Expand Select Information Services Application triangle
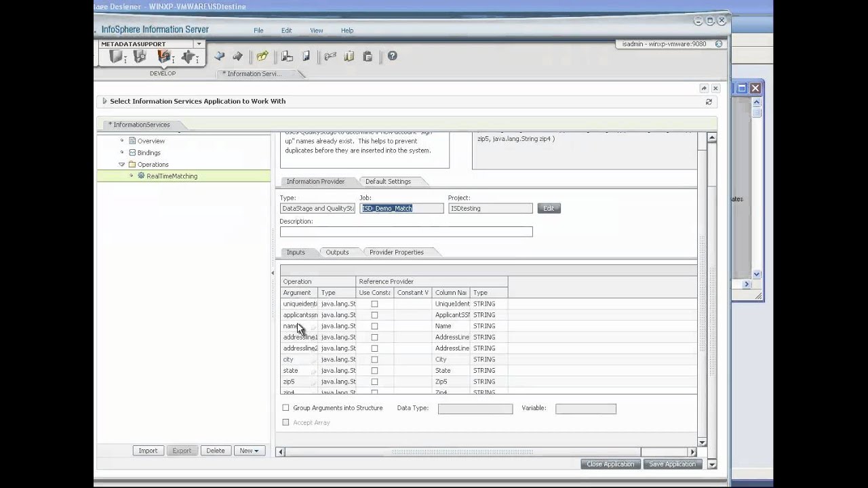868x488 pixels. tap(104, 101)
